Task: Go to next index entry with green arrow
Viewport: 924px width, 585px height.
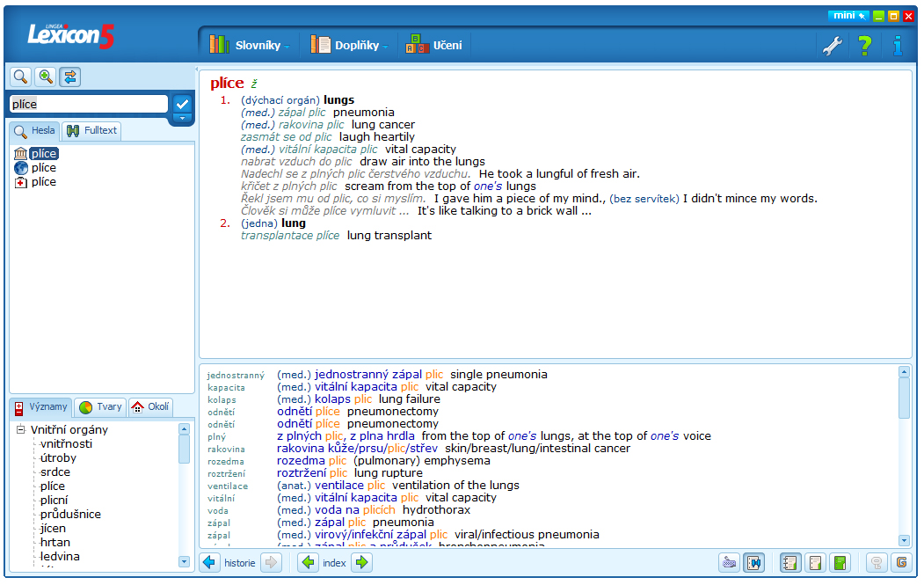Action: (360, 563)
